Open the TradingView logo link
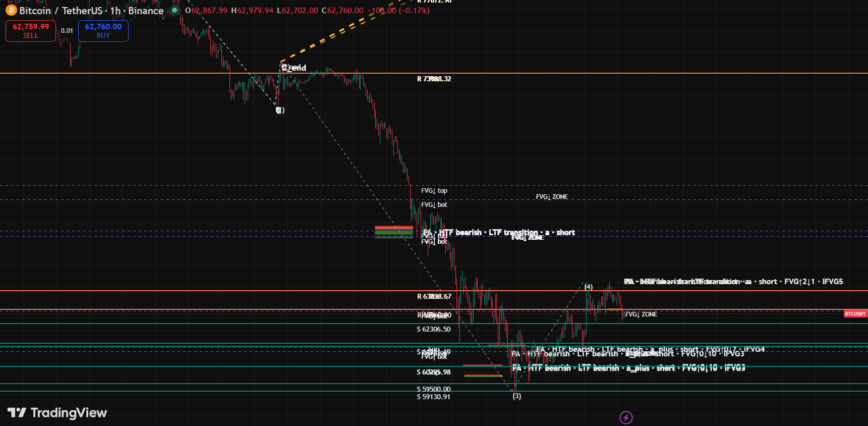Viewport: 868px width, 426px height. click(x=57, y=413)
